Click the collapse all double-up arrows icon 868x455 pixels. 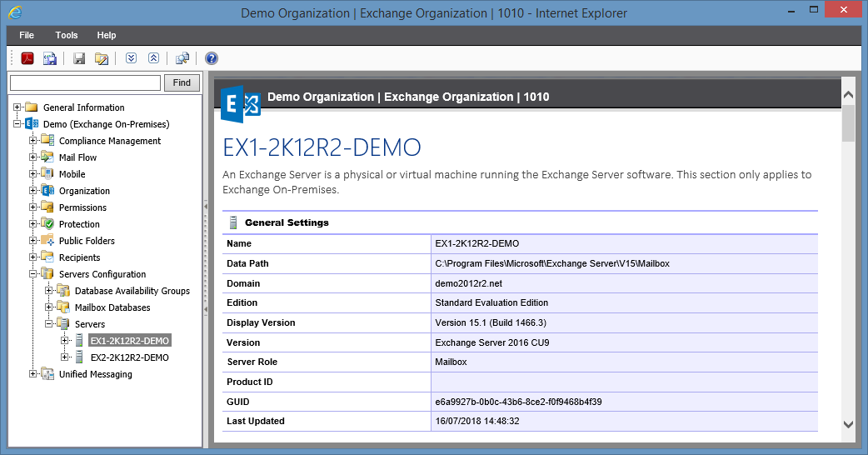tap(153, 58)
